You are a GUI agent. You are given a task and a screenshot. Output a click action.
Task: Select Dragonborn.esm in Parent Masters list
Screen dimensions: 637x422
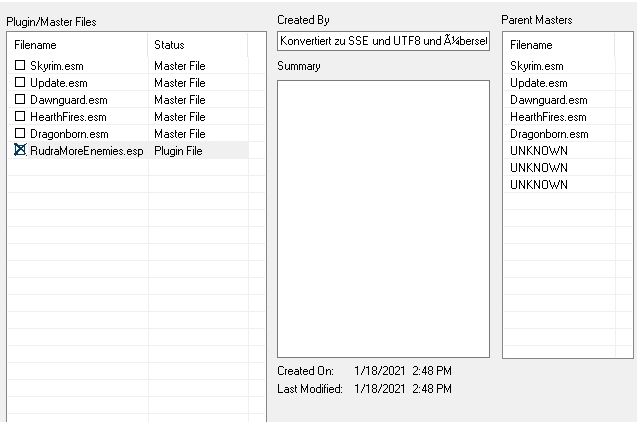click(x=549, y=134)
